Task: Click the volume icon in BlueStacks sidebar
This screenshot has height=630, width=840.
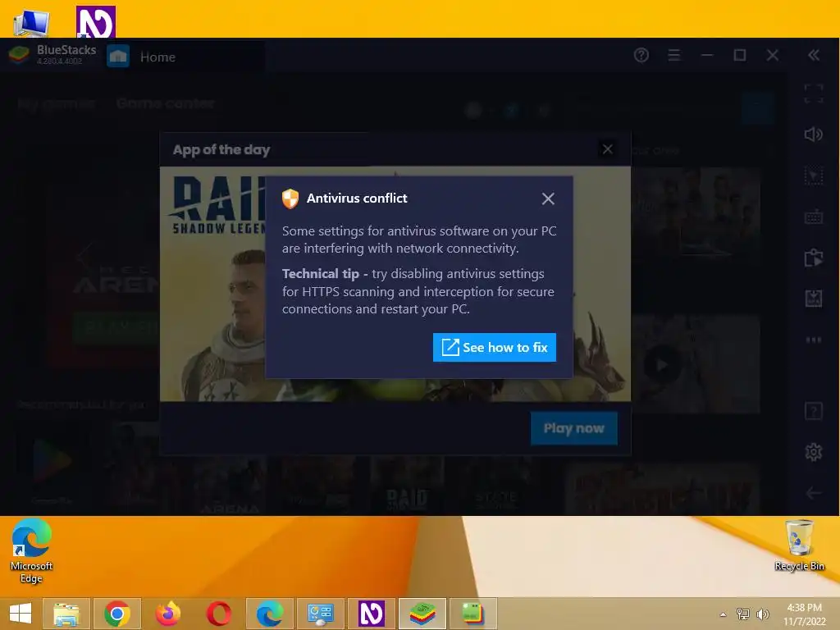Action: click(x=813, y=135)
